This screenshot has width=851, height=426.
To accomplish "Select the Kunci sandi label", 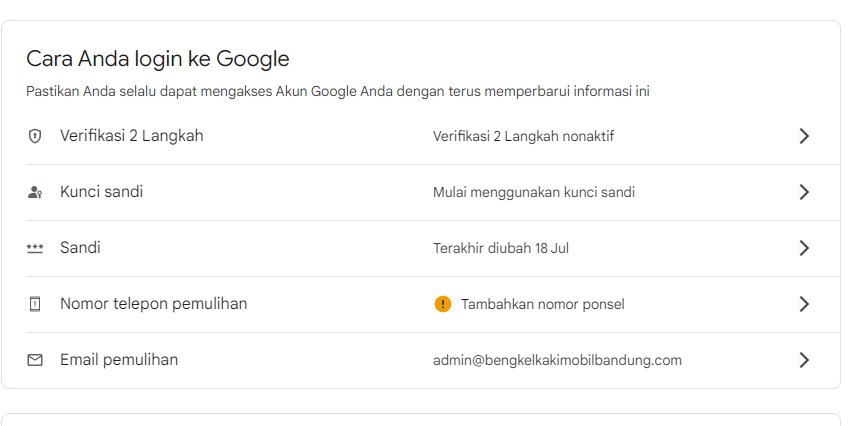I will tap(101, 192).
